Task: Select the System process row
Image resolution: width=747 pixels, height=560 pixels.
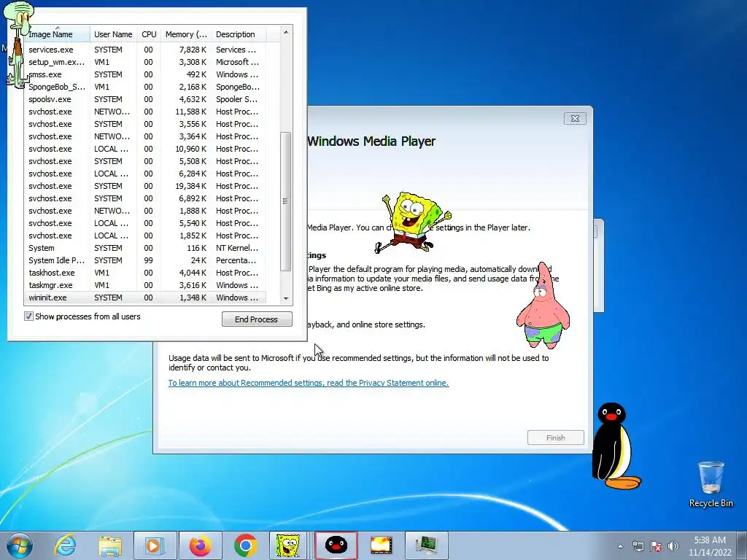Action: [x=145, y=248]
